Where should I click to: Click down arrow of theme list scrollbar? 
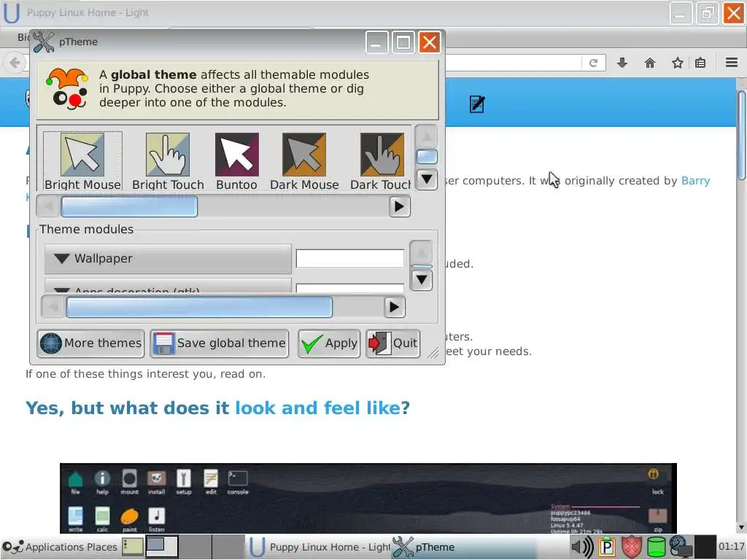pos(426,179)
